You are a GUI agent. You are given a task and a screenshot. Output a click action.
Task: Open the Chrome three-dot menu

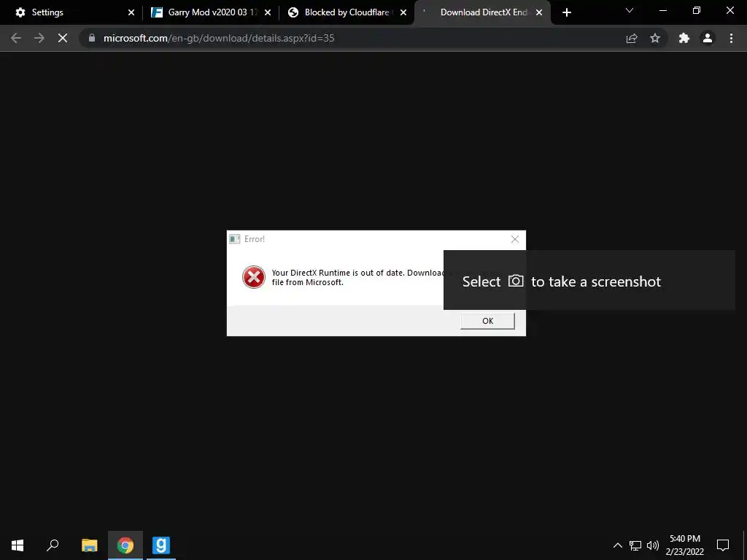(731, 38)
